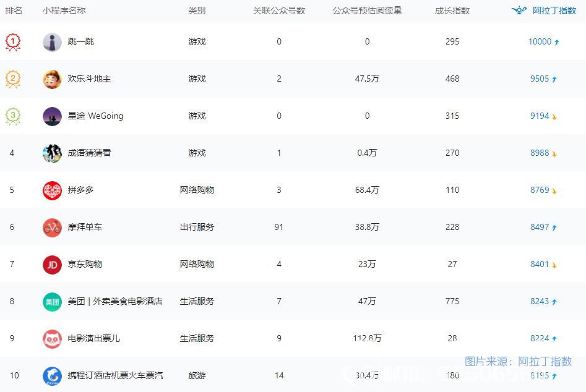This screenshot has height=392, width=586.
Task: Click the estimated reads value 68.4万
Action: 368,190
